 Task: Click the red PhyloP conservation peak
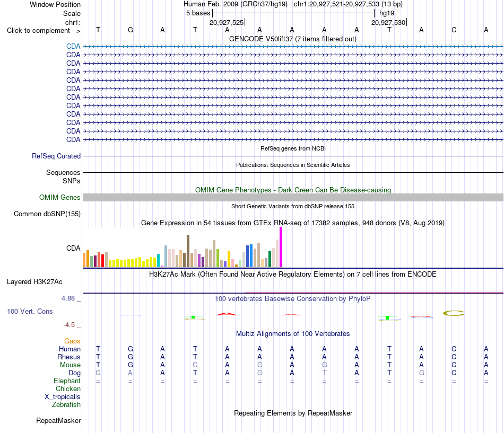[227, 314]
